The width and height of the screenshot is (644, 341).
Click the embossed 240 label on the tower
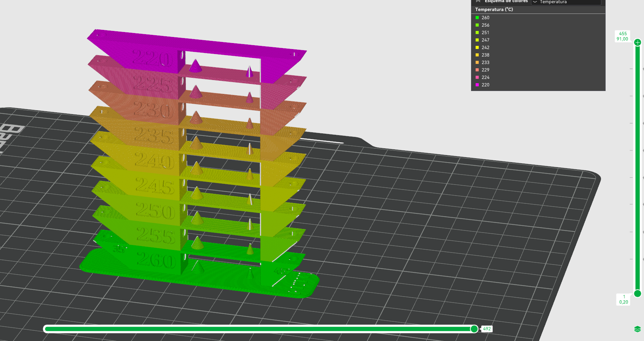tap(155, 160)
